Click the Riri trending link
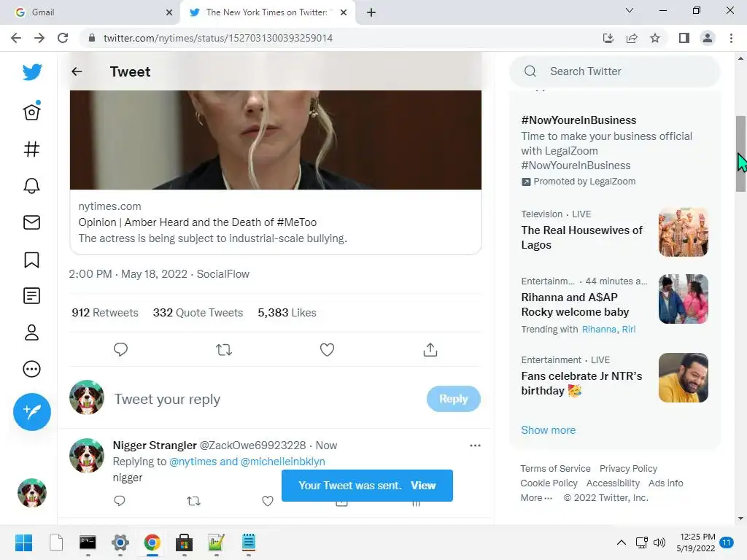Screen dimensions: 747x560 coord(628,330)
